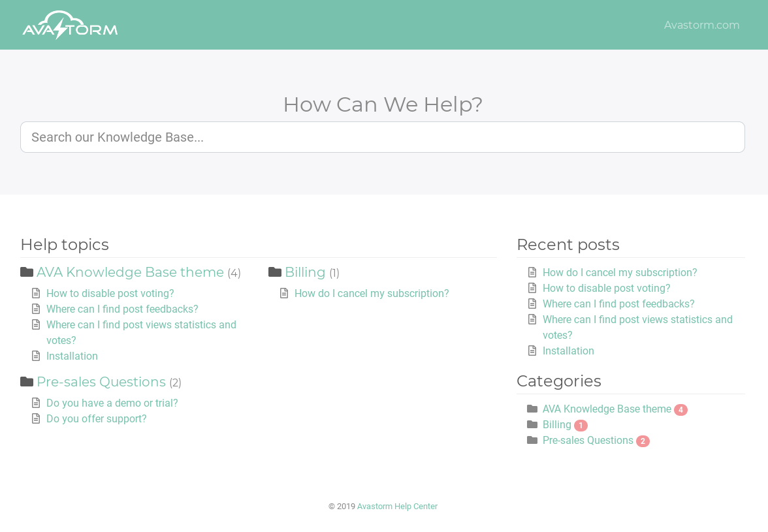Image resolution: width=768 pixels, height=532 pixels.
Task: Click the Avastorm logo in the header
Action: point(70,25)
